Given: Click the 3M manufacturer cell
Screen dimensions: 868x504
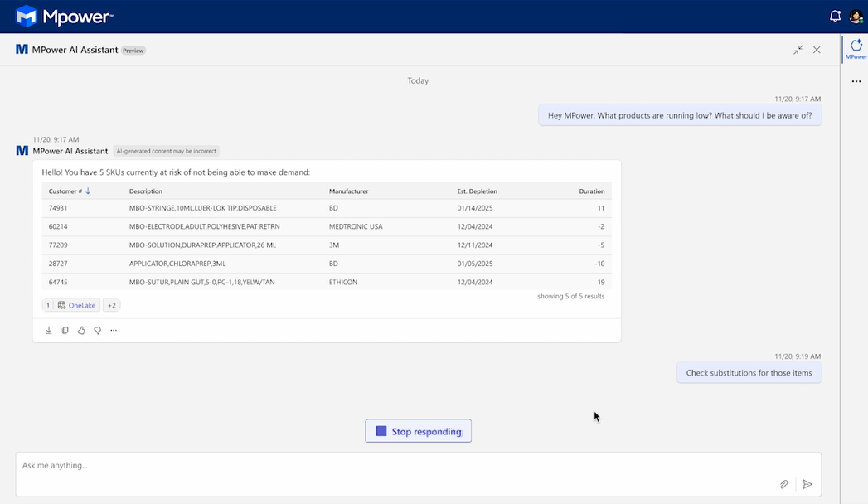Looking at the screenshot, I should coord(334,245).
